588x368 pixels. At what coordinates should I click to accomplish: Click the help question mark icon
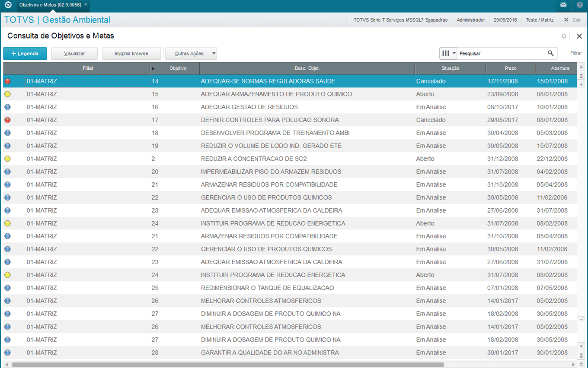tap(580, 5)
